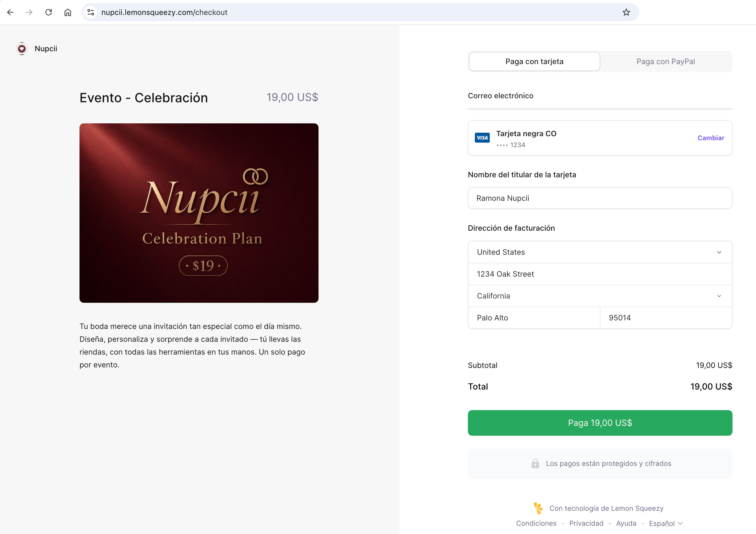Reload the checkout page
Viewport: 756px width, 534px height.
[48, 12]
